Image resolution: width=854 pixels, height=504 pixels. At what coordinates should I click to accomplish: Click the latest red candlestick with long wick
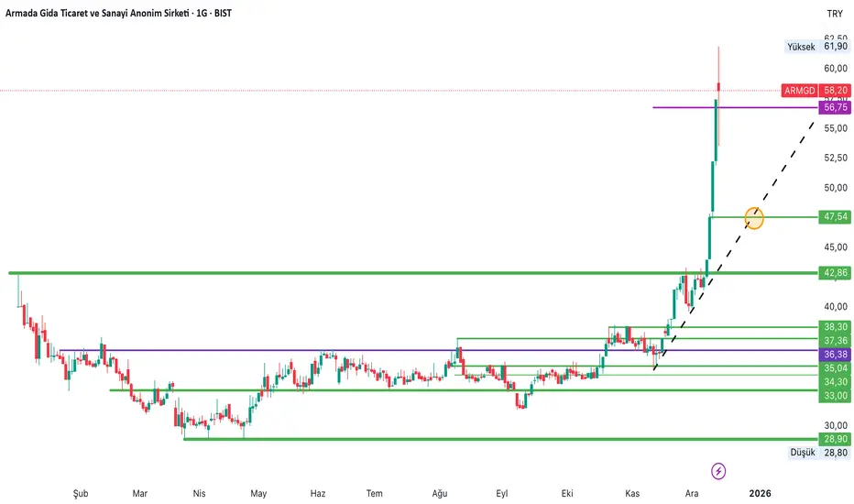pyautogui.click(x=719, y=87)
